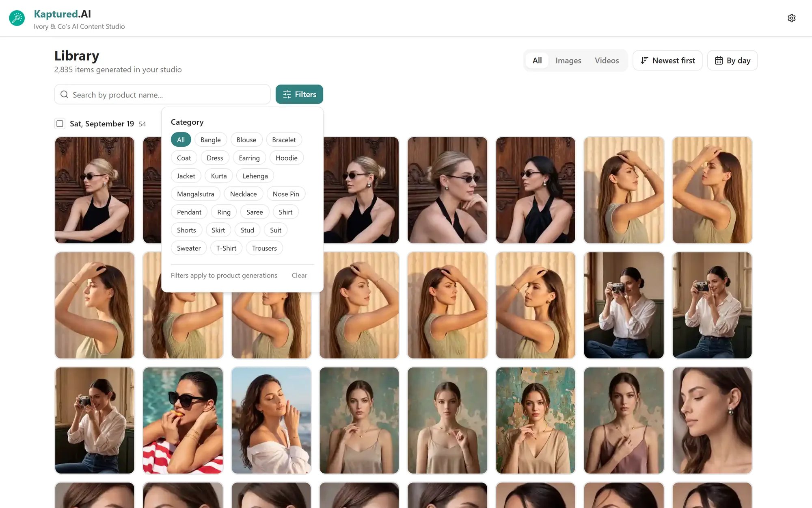Switch to the Images tab
Image resolution: width=812 pixels, height=508 pixels.
coord(568,61)
